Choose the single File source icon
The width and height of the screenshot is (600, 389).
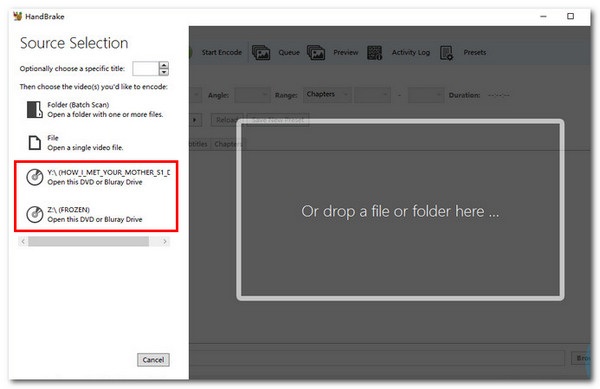pos(34,142)
